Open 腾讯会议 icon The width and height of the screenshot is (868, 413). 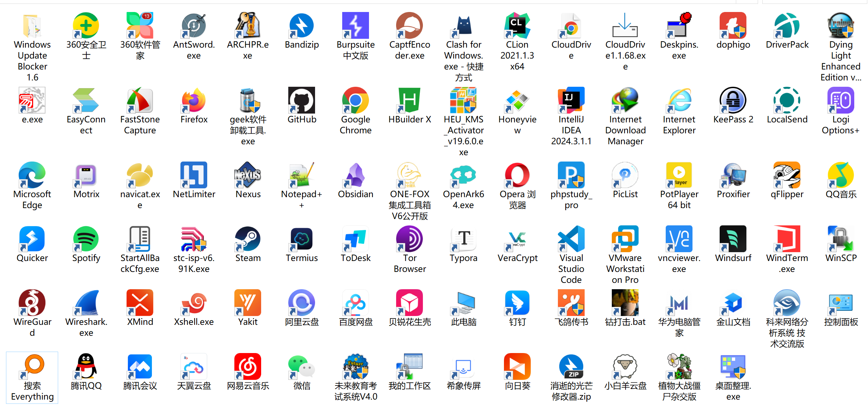pos(140,366)
